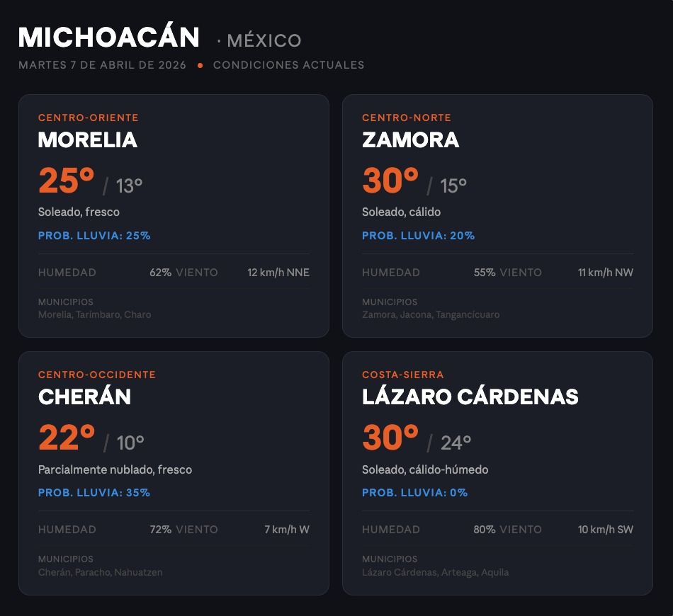
Task: Select the Cherán card title
Action: click(x=84, y=397)
